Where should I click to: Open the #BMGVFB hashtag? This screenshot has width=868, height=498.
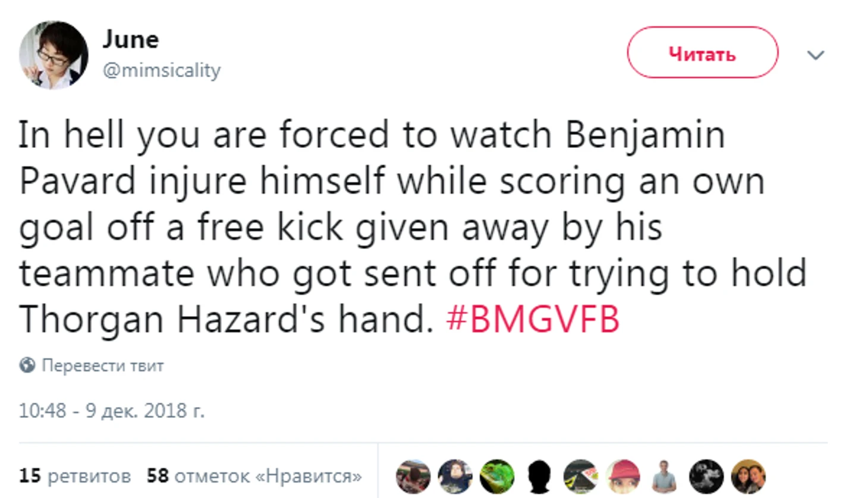pyautogui.click(x=533, y=319)
